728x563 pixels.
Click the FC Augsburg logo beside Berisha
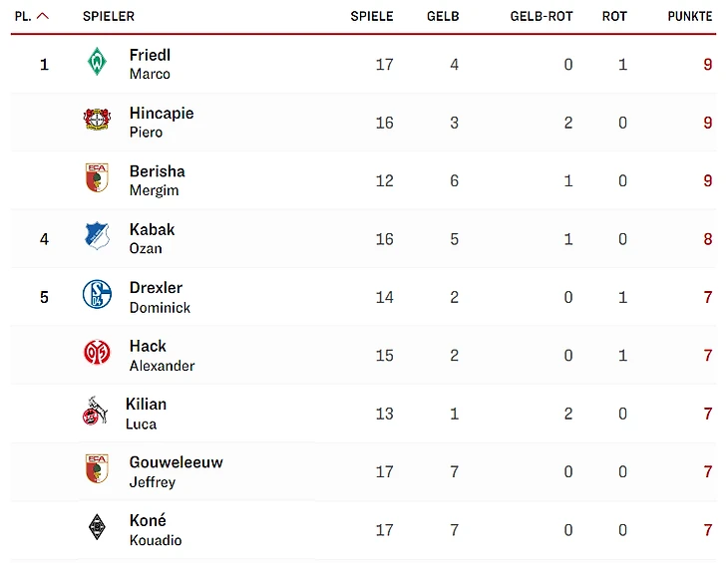pyautogui.click(x=97, y=178)
